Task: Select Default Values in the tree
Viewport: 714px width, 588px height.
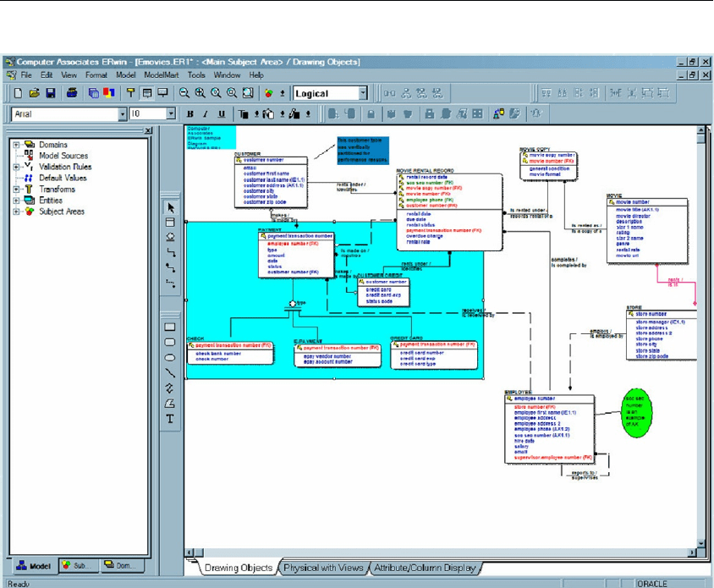Action: [63, 178]
